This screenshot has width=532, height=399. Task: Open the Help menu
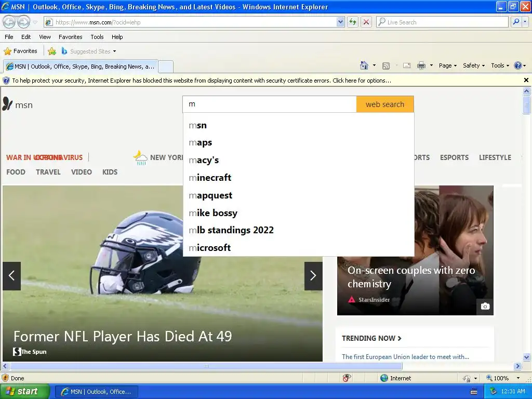click(117, 37)
